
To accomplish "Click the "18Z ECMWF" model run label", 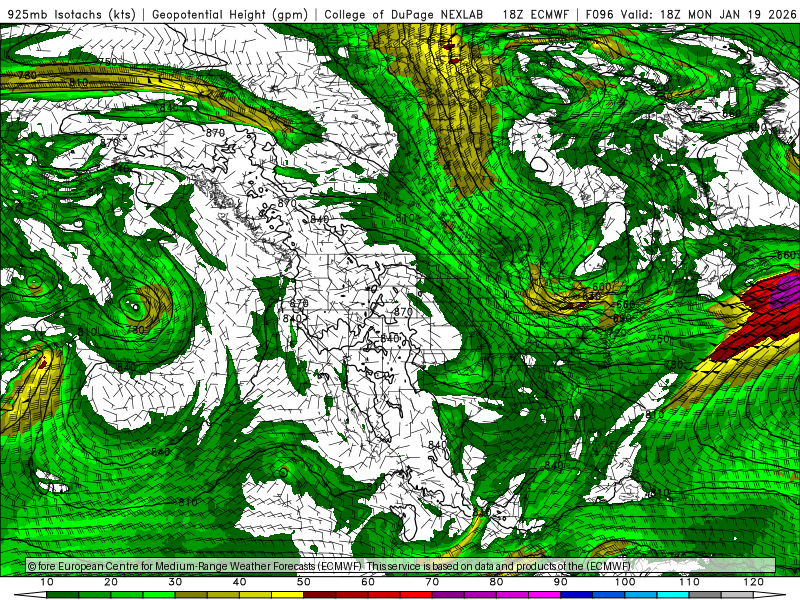I will [535, 14].
